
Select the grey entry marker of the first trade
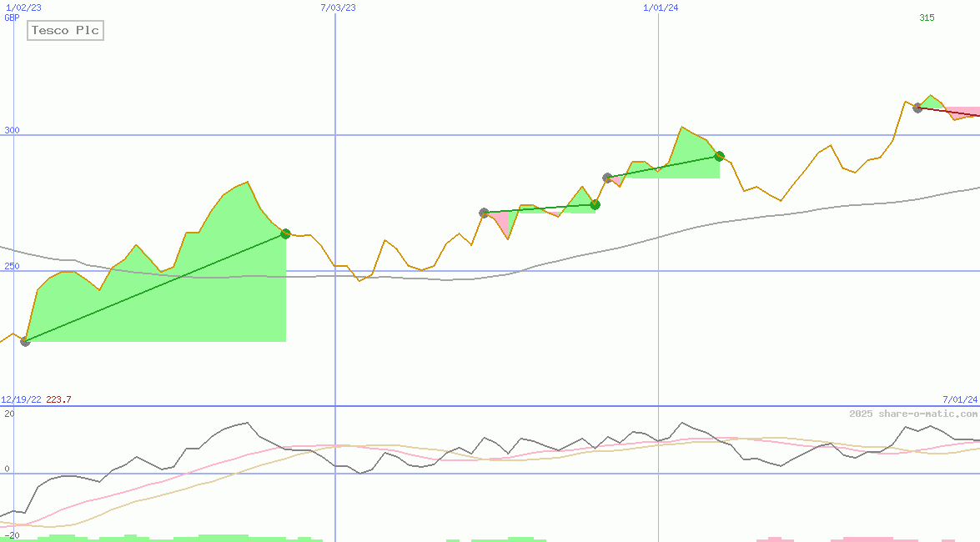[25, 342]
